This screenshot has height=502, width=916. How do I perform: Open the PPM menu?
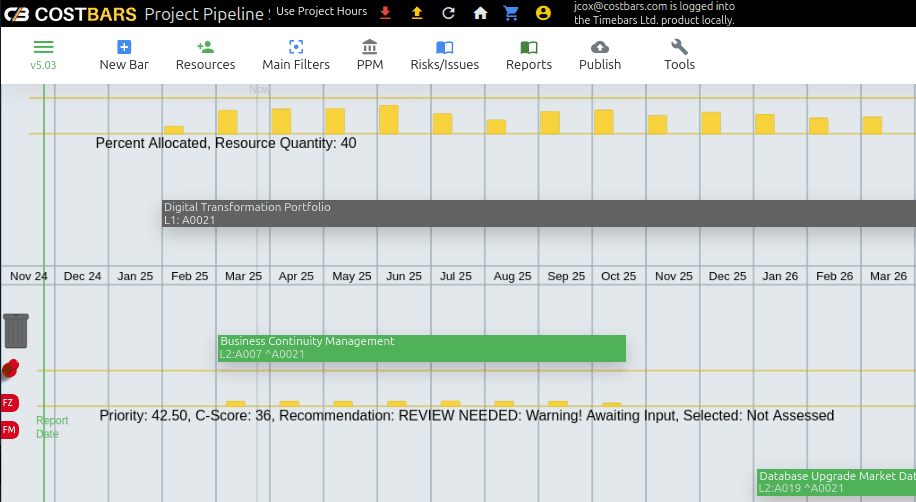coord(370,56)
